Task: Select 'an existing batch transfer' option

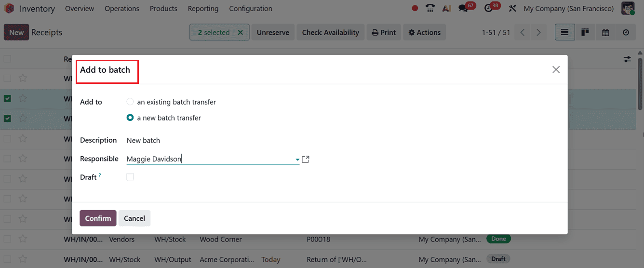Action: tap(130, 102)
